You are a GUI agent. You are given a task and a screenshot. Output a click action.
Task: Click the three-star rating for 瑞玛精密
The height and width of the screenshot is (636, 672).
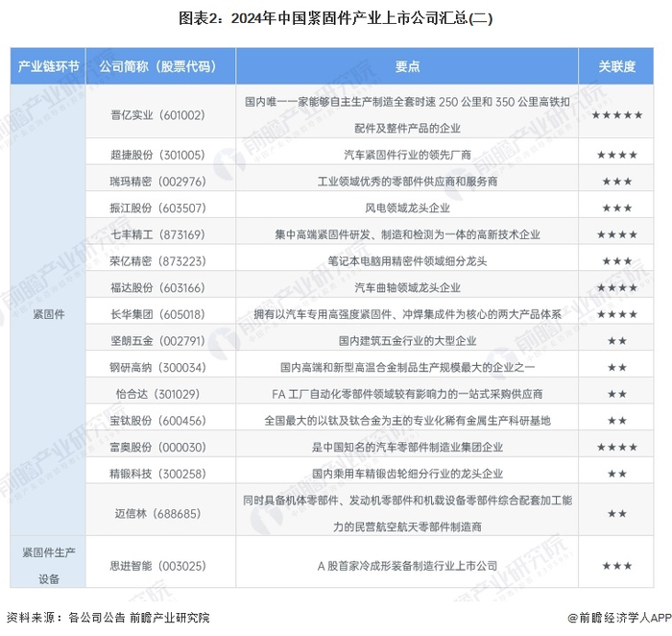616,182
